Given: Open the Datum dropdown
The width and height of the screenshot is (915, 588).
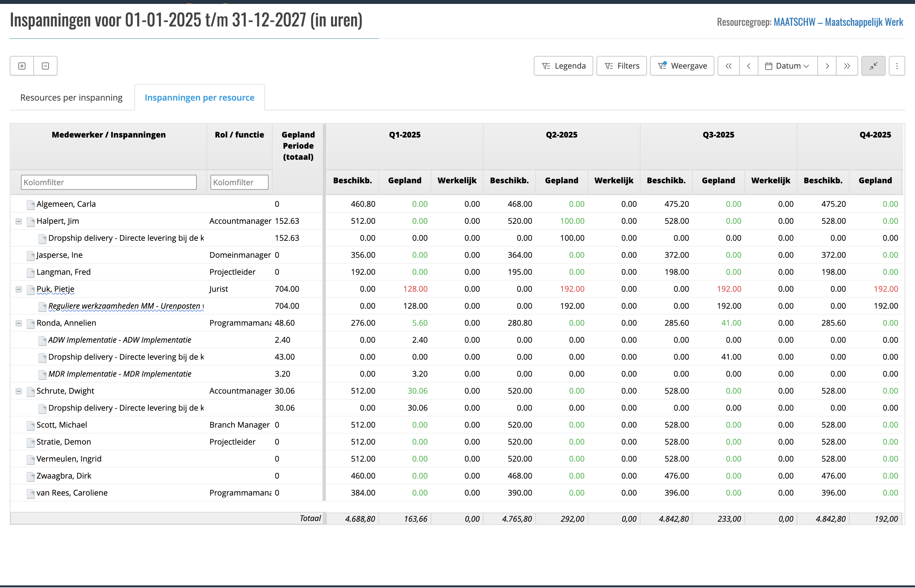Looking at the screenshot, I should 788,66.
